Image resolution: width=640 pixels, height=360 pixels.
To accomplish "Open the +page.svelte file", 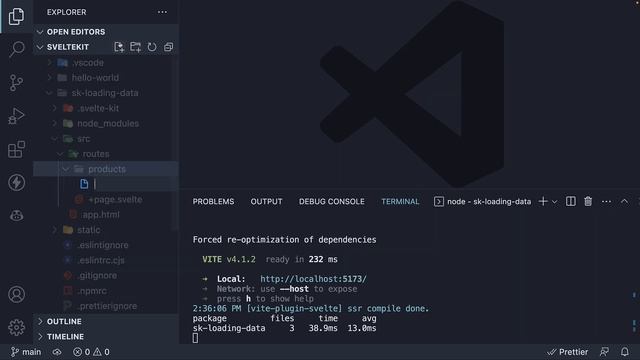I will [106, 200].
